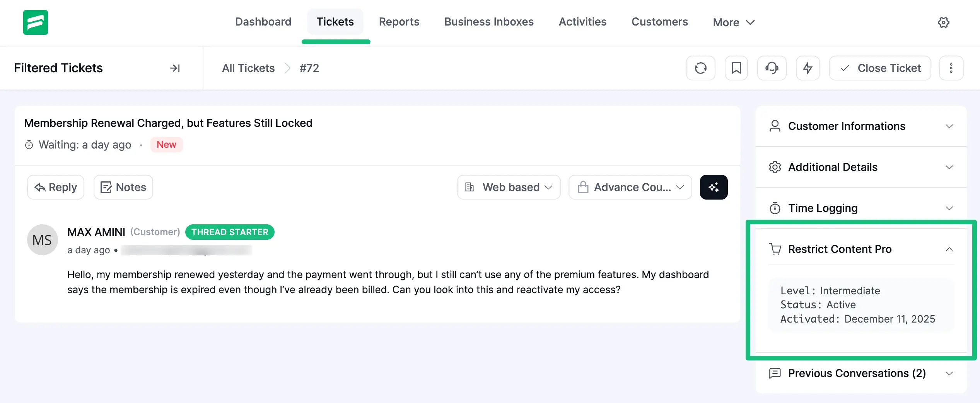Go back to All Tickets breadcrumb link
The height and width of the screenshot is (403, 980).
[x=248, y=68]
